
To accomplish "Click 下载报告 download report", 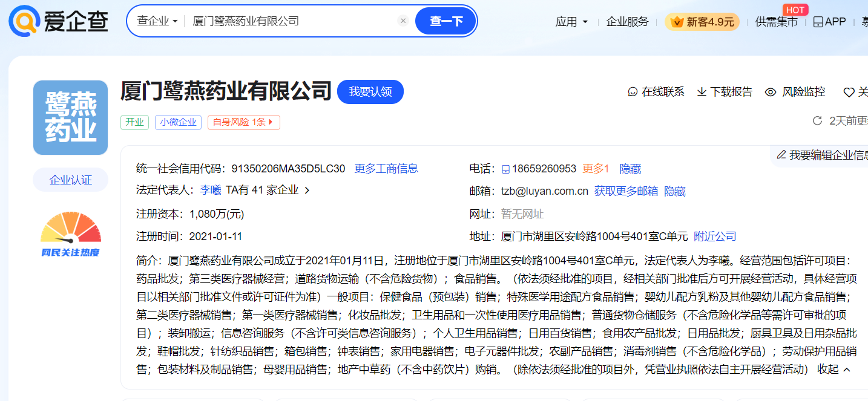I will coord(725,92).
